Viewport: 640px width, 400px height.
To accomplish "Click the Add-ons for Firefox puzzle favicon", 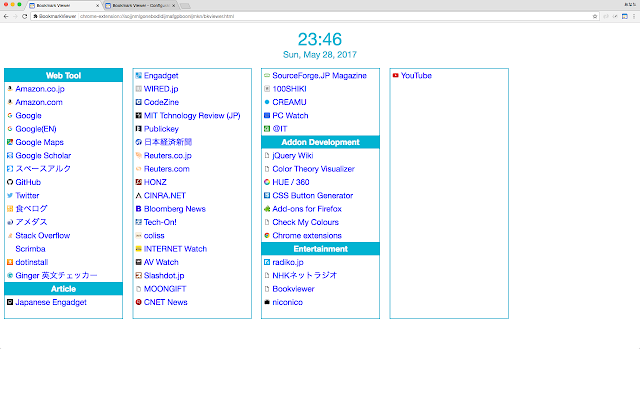I will (267, 209).
